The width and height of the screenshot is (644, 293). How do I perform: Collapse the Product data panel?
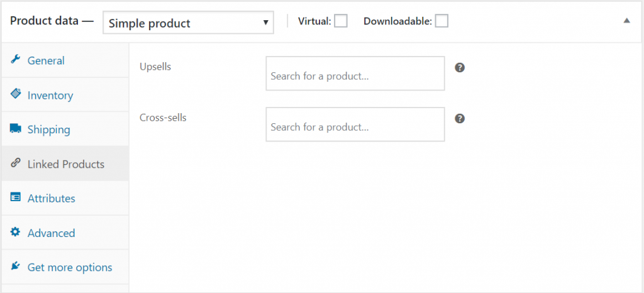coord(626,21)
